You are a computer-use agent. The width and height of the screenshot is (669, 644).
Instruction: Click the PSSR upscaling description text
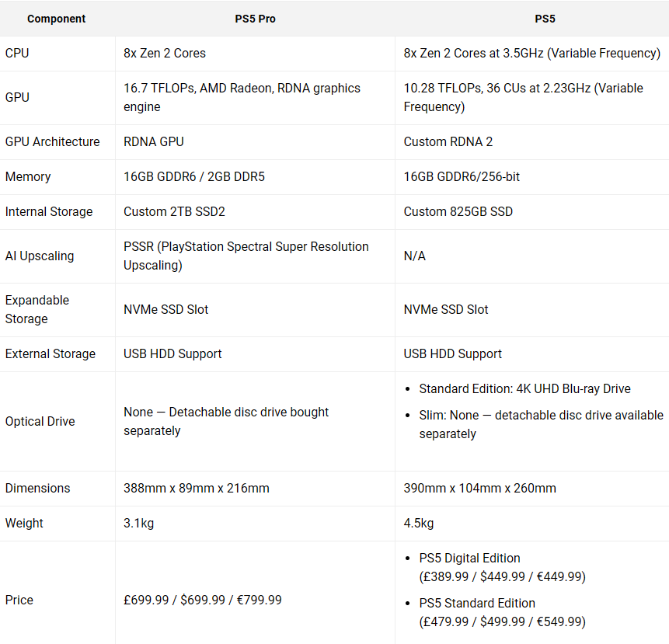(x=246, y=256)
